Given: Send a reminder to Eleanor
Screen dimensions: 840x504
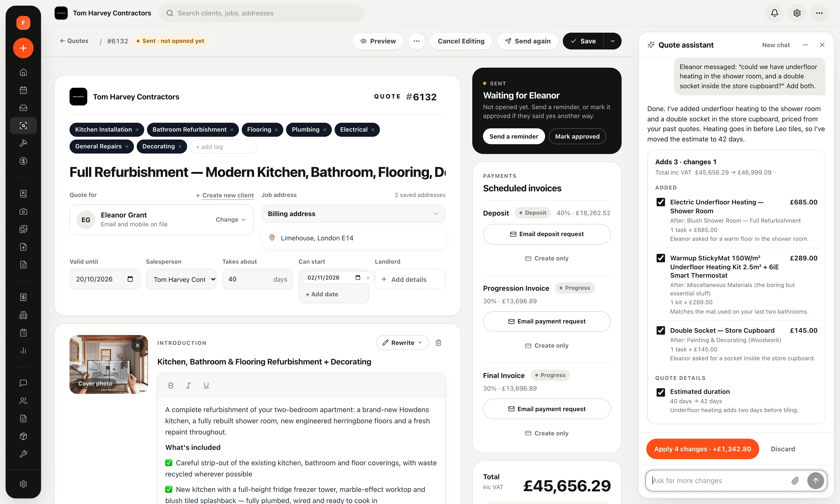Looking at the screenshot, I should tap(514, 136).
